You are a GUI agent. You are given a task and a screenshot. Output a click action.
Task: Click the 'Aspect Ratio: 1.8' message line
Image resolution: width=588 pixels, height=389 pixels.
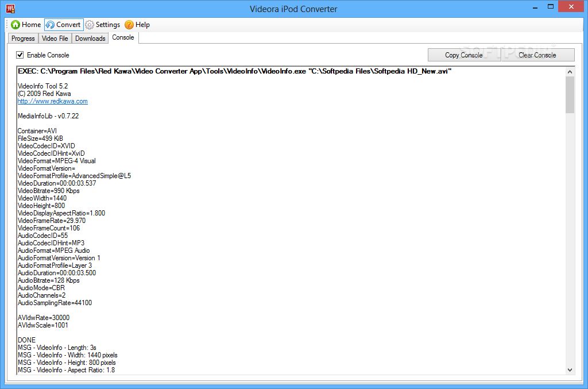point(67,370)
